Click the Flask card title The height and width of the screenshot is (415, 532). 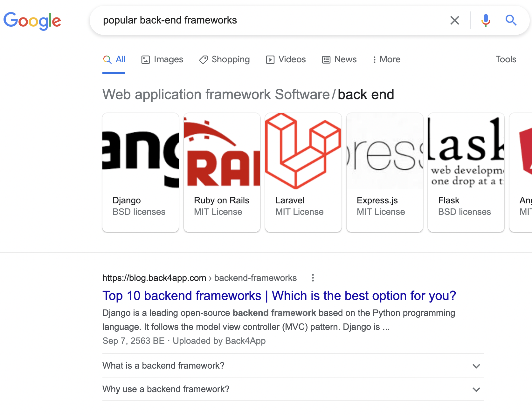point(449,201)
